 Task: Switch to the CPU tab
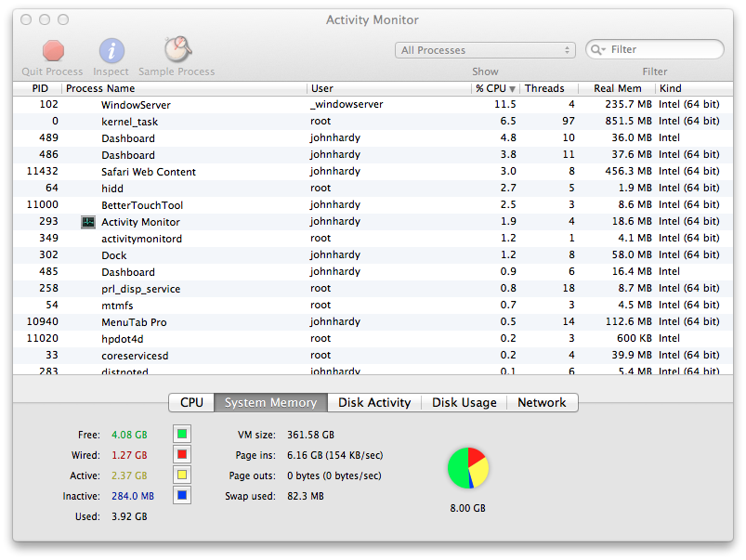(191, 402)
